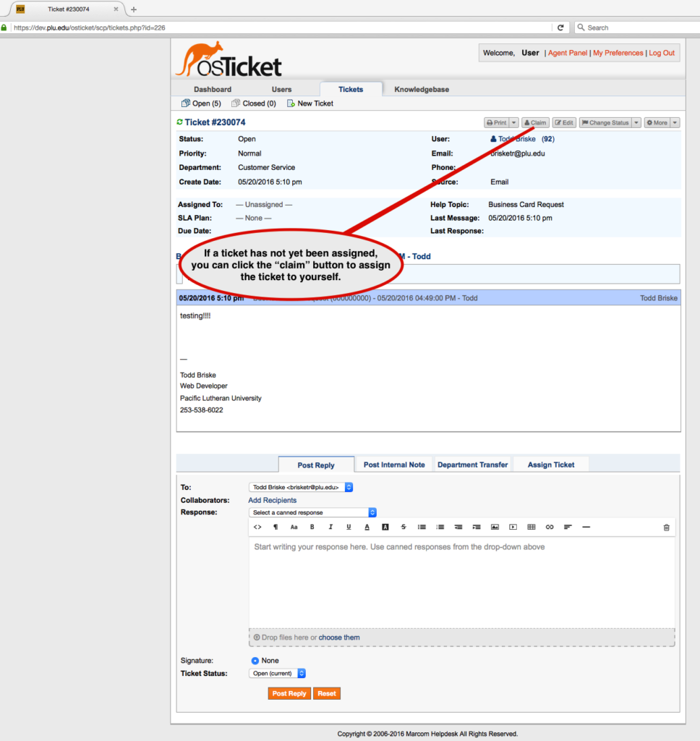
Task: Click Add Recipients link
Action: (x=273, y=500)
